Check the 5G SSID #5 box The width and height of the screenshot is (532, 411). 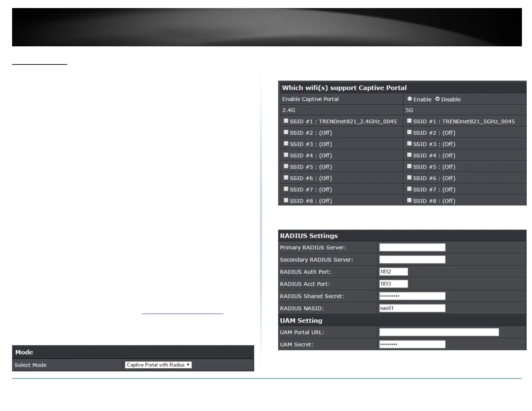coord(409,167)
